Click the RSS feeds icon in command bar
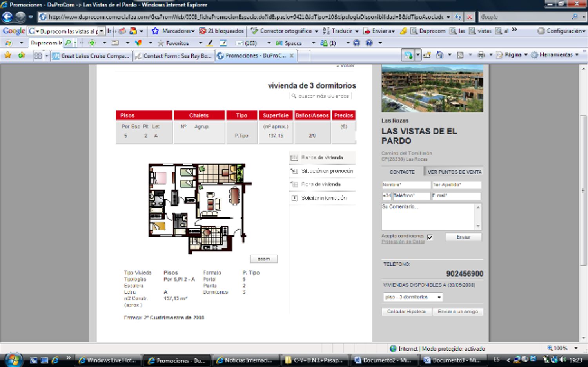Image resolution: width=588 pixels, height=367 pixels. [x=460, y=55]
